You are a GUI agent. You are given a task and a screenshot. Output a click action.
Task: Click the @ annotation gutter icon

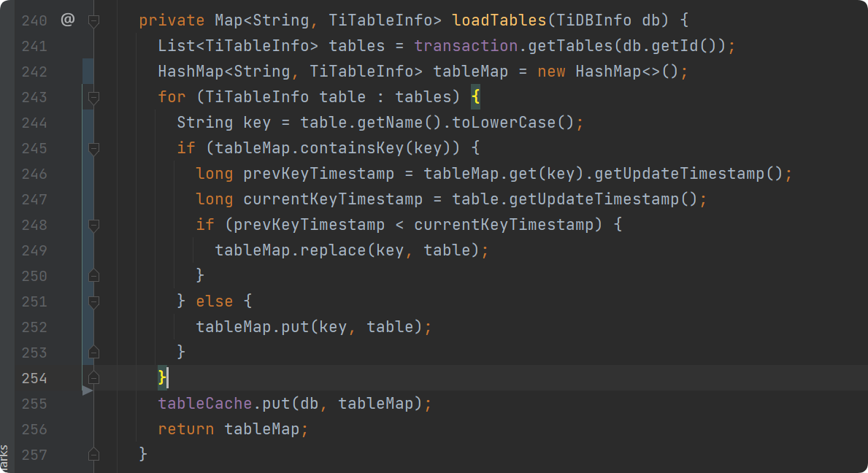(67, 20)
